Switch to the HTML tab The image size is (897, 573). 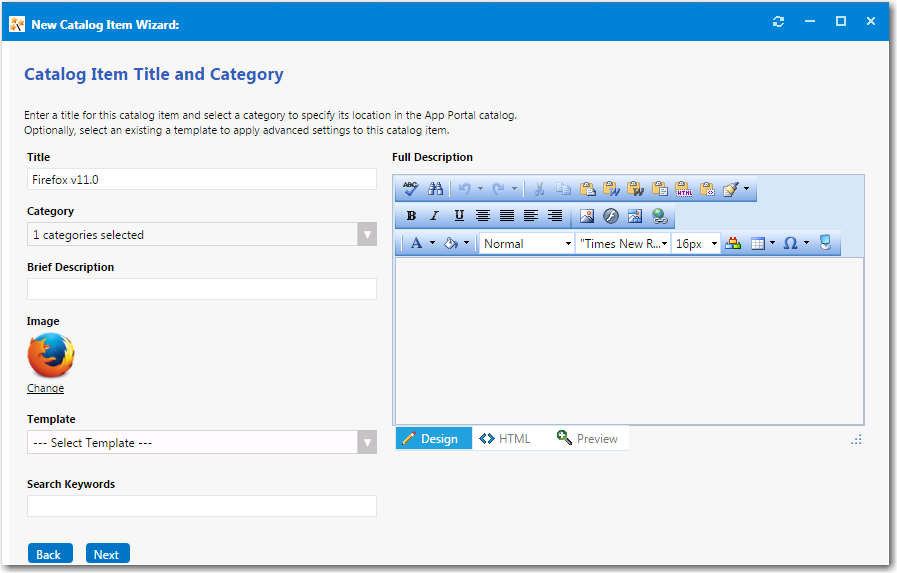pos(505,439)
